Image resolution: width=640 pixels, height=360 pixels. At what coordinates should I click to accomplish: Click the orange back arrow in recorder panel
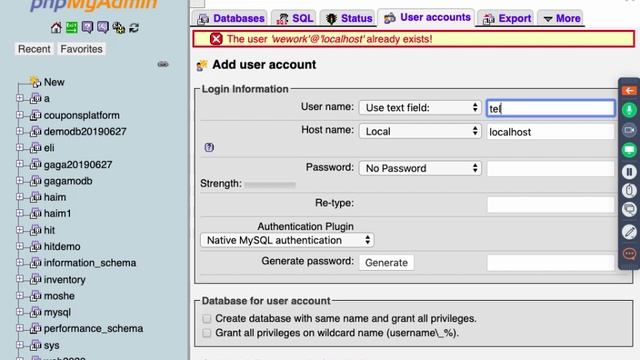[629, 91]
